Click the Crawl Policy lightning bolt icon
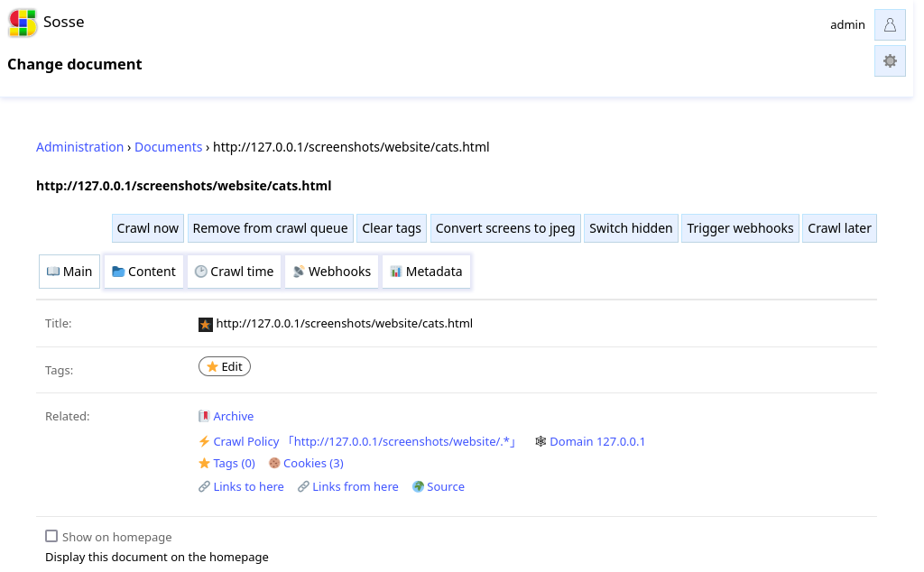 204,441
